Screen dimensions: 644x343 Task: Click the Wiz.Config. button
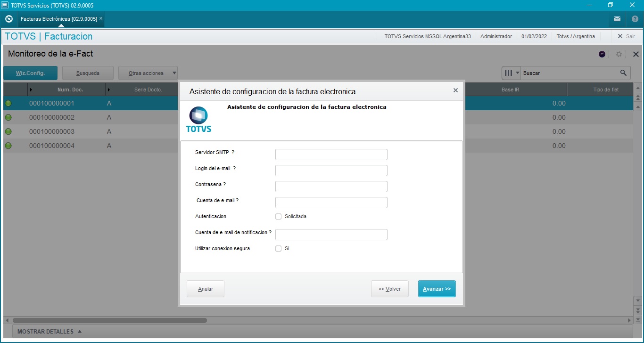click(30, 73)
